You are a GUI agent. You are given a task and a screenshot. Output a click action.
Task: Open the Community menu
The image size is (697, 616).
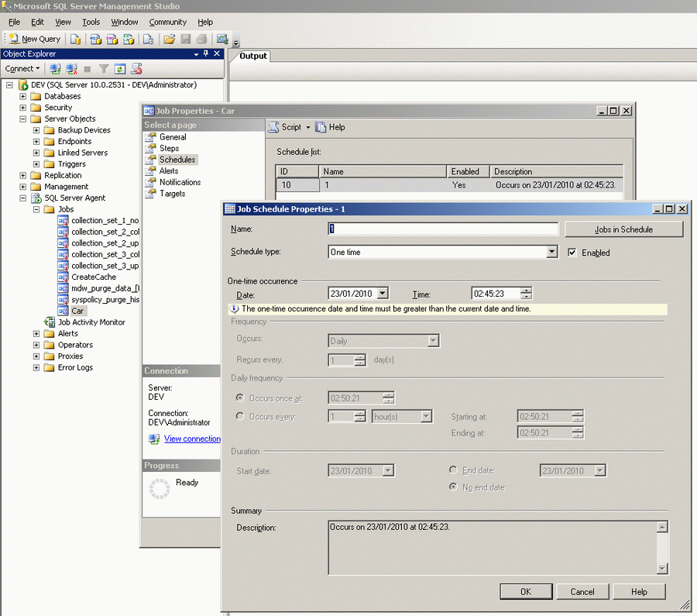point(167,22)
